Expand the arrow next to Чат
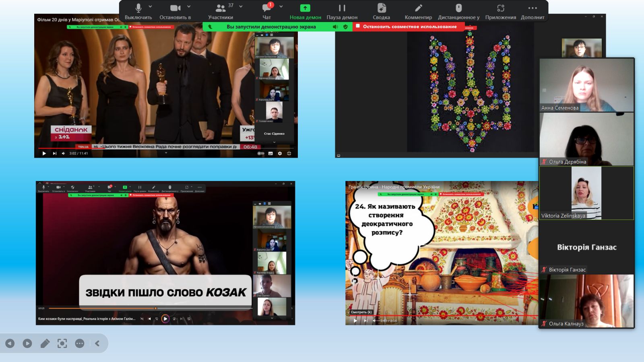The image size is (644, 362). click(x=281, y=7)
